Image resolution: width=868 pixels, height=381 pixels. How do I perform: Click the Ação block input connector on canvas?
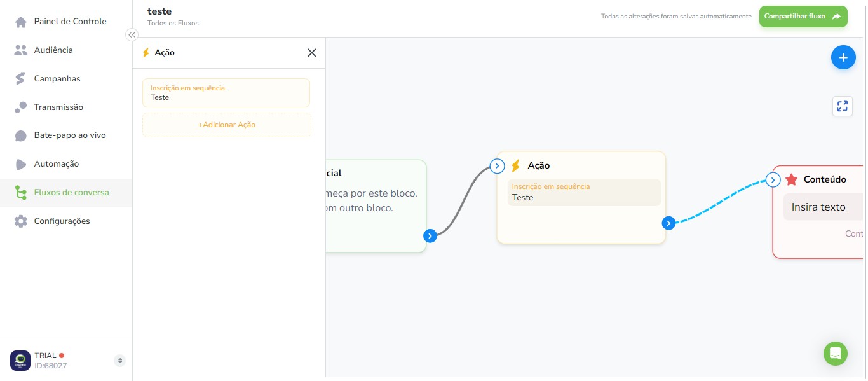[x=497, y=167]
